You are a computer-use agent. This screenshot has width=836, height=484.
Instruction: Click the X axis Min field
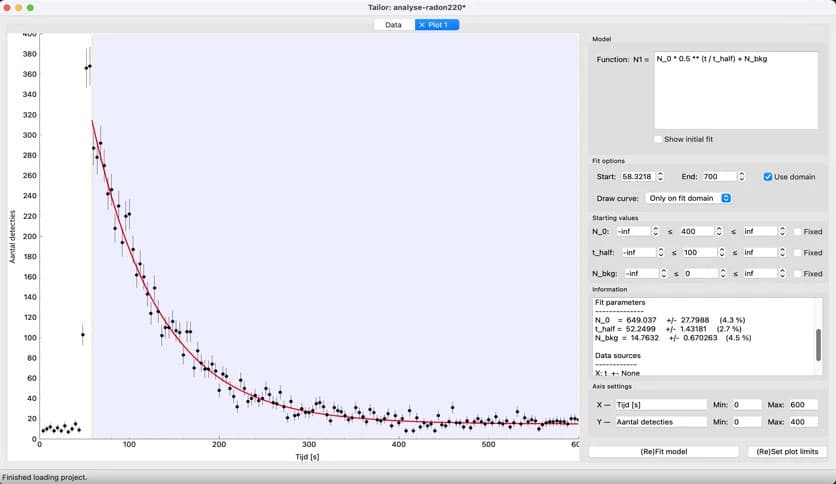coord(747,405)
